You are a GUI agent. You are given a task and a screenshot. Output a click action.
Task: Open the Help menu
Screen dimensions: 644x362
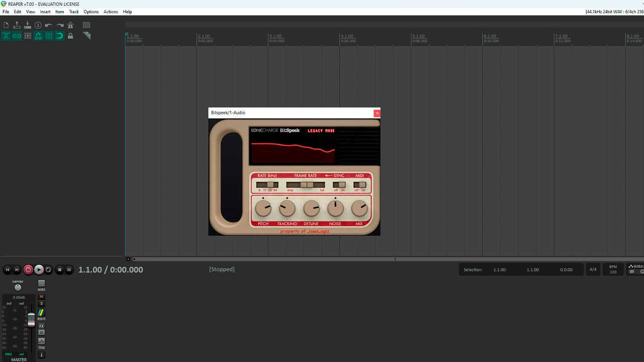click(x=127, y=12)
